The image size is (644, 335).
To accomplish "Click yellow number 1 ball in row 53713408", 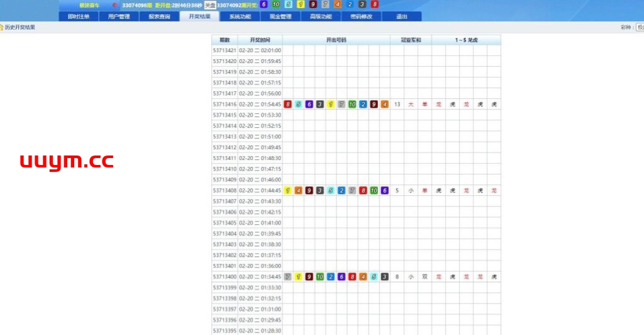I will coord(288,190).
